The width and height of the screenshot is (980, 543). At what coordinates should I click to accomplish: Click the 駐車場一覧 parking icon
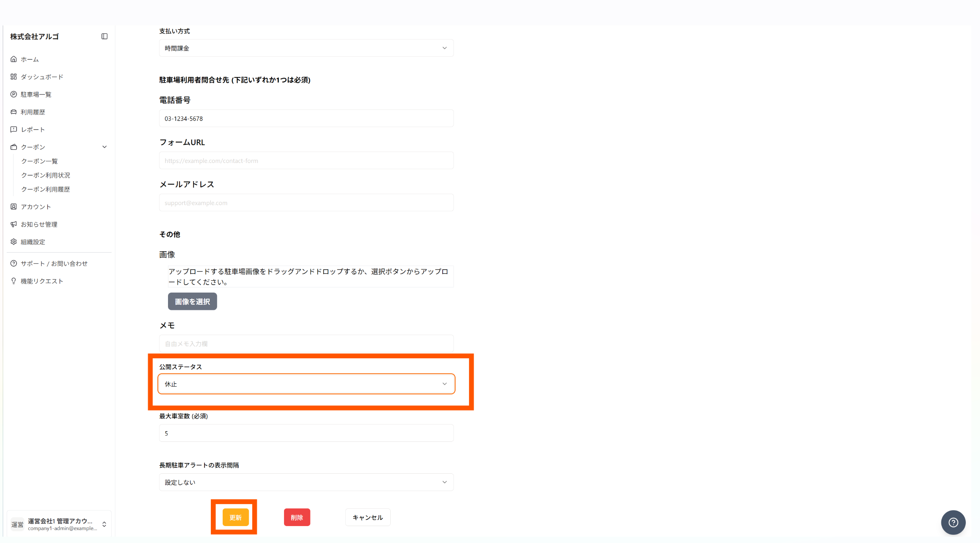[x=14, y=95]
